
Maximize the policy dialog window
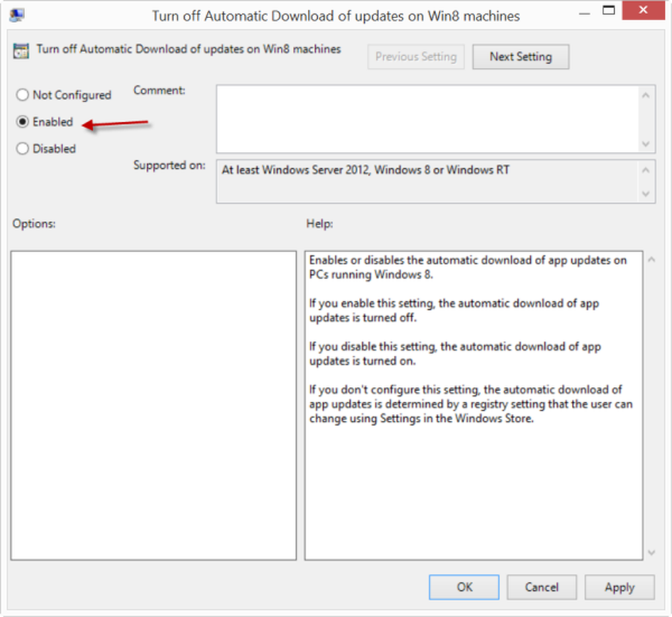pos(609,10)
